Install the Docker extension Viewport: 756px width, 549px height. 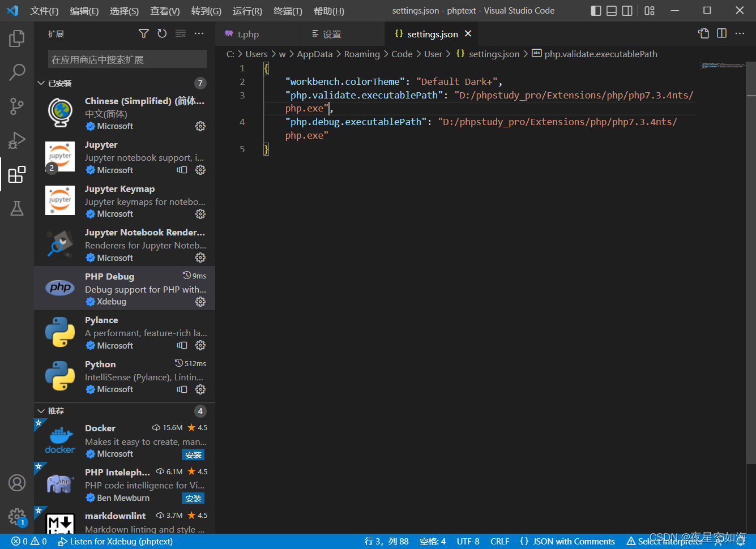point(193,455)
